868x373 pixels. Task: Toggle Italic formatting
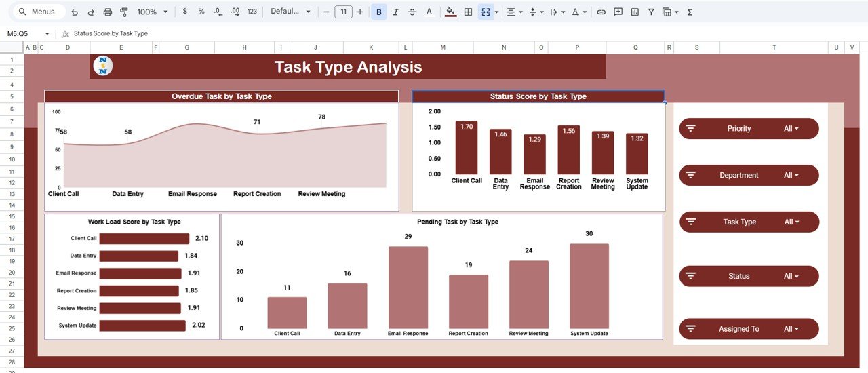coord(395,12)
